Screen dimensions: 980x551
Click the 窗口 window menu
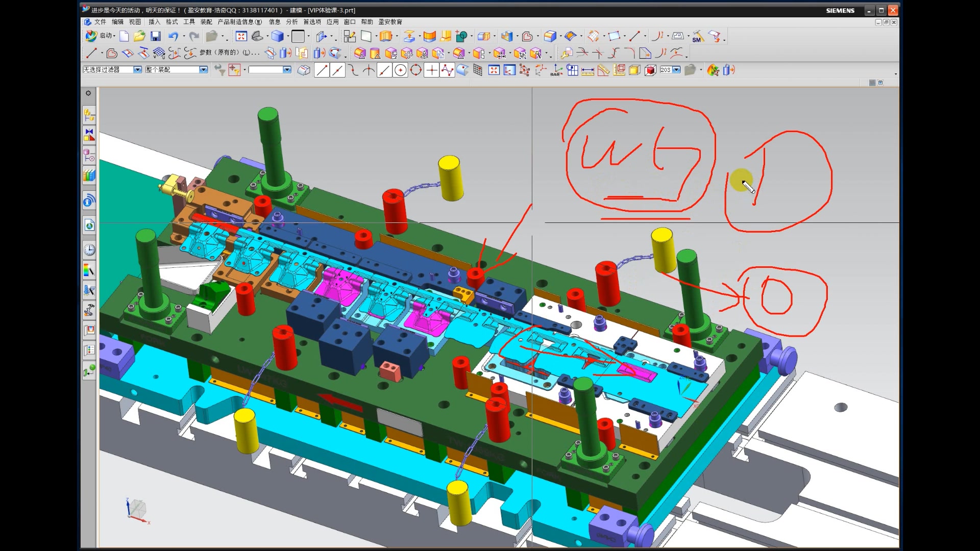point(350,22)
